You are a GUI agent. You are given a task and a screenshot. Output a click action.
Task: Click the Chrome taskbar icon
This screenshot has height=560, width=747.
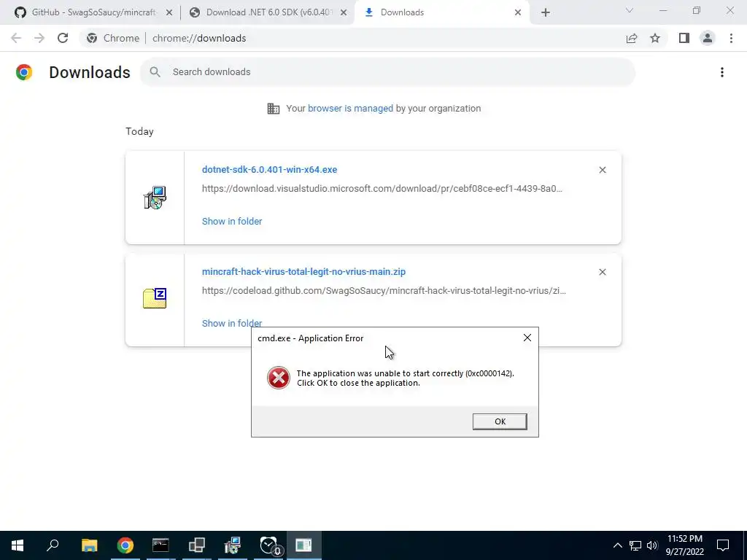pyautogui.click(x=125, y=545)
